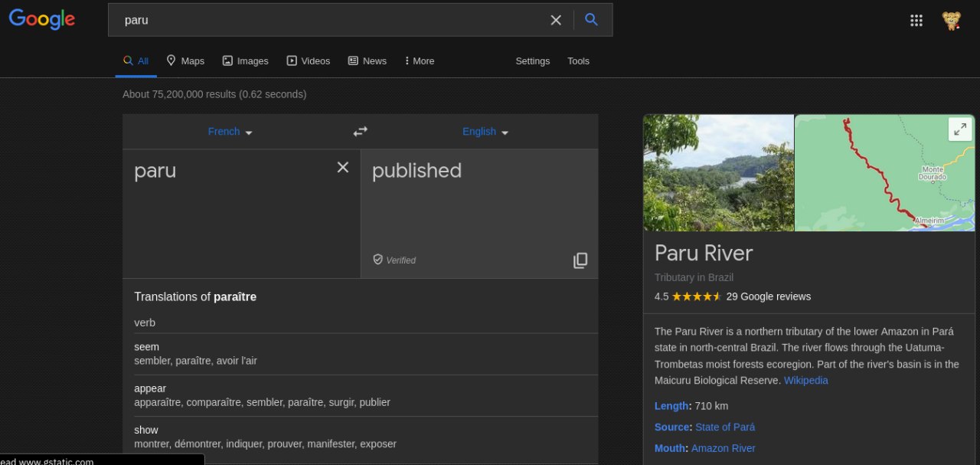The height and width of the screenshot is (465, 980).
Task: Open search Settings
Action: [x=532, y=61]
